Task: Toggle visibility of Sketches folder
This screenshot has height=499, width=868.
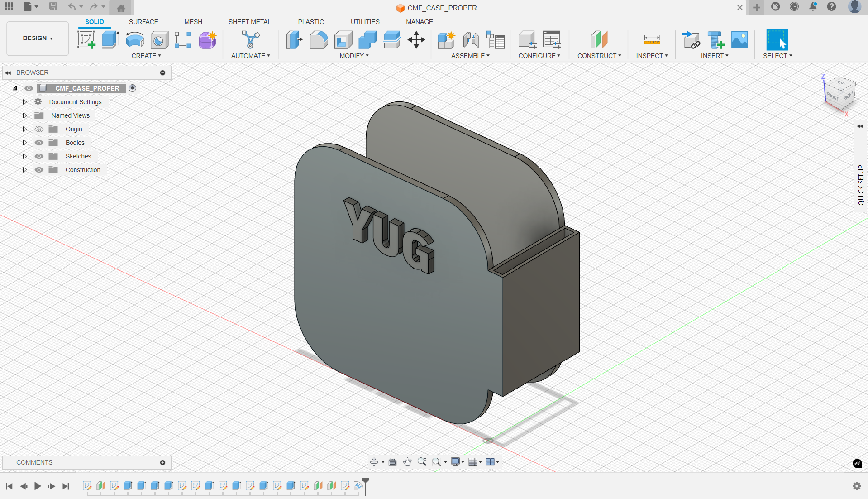Action: [39, 156]
